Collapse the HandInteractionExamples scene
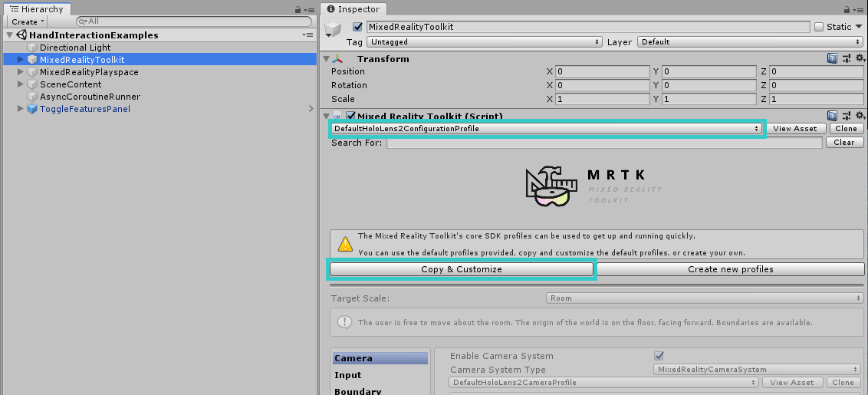 10,35
